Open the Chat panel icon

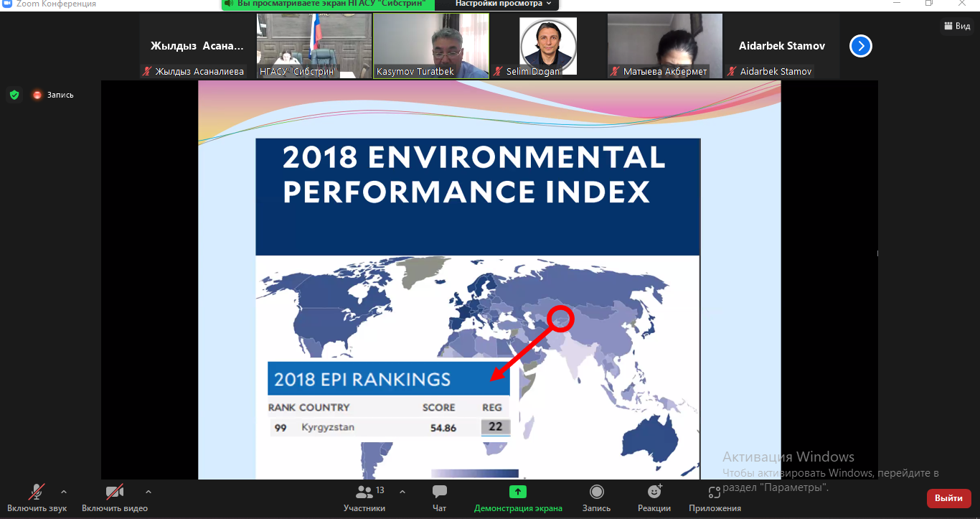pyautogui.click(x=439, y=492)
